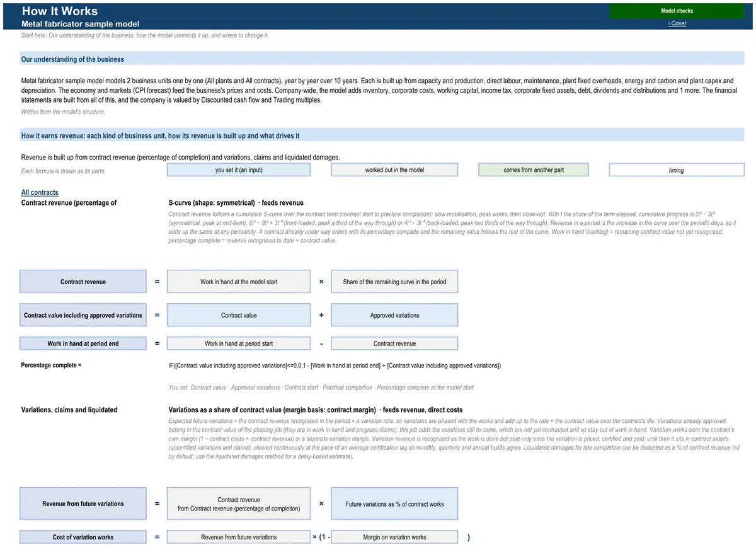The width and height of the screenshot is (756, 547).
Task: Click the 'Margin on variation works' box
Action: pyautogui.click(x=394, y=537)
